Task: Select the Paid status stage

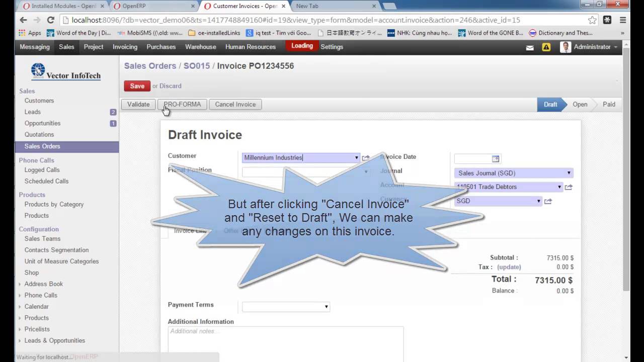Action: pos(609,105)
